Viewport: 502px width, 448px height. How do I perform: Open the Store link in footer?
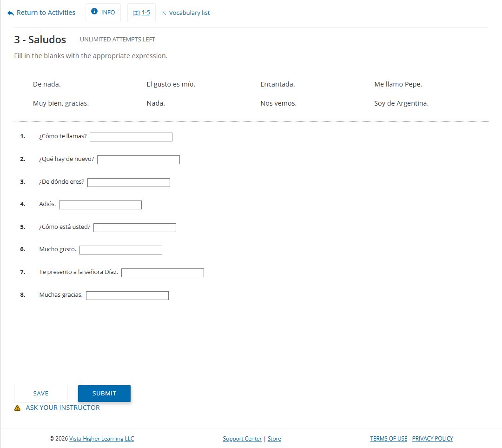click(274, 438)
